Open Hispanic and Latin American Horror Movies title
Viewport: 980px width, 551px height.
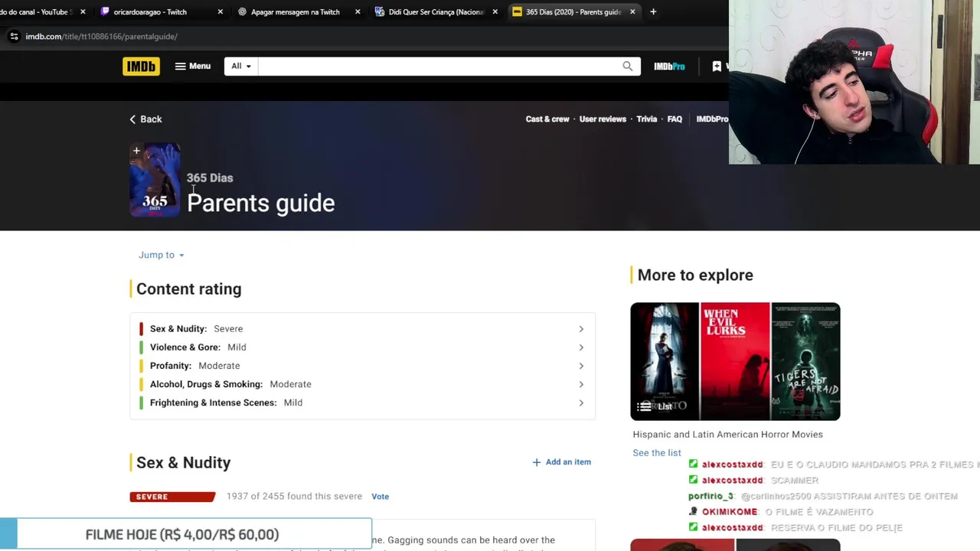tap(727, 435)
